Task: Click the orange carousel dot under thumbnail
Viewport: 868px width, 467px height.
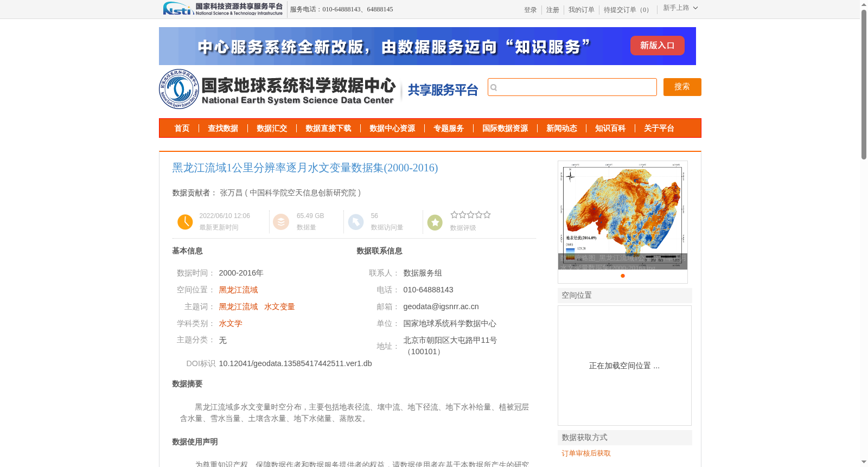Action: point(623,276)
